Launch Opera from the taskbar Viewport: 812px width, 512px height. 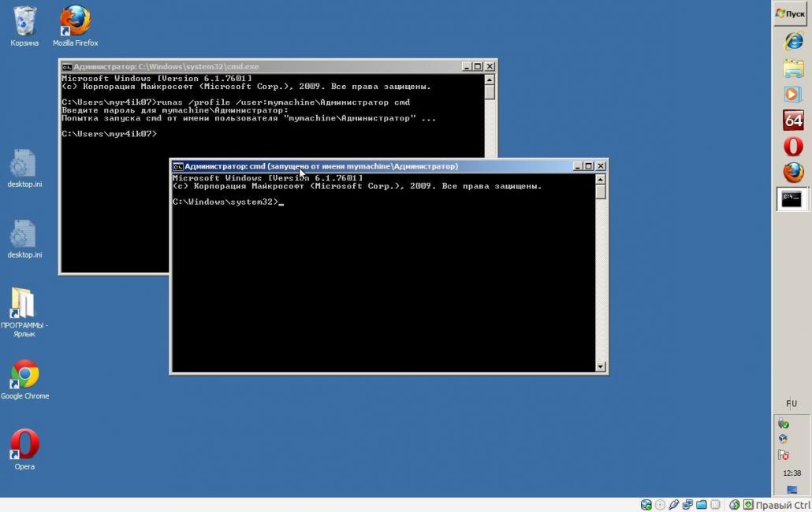pos(792,146)
